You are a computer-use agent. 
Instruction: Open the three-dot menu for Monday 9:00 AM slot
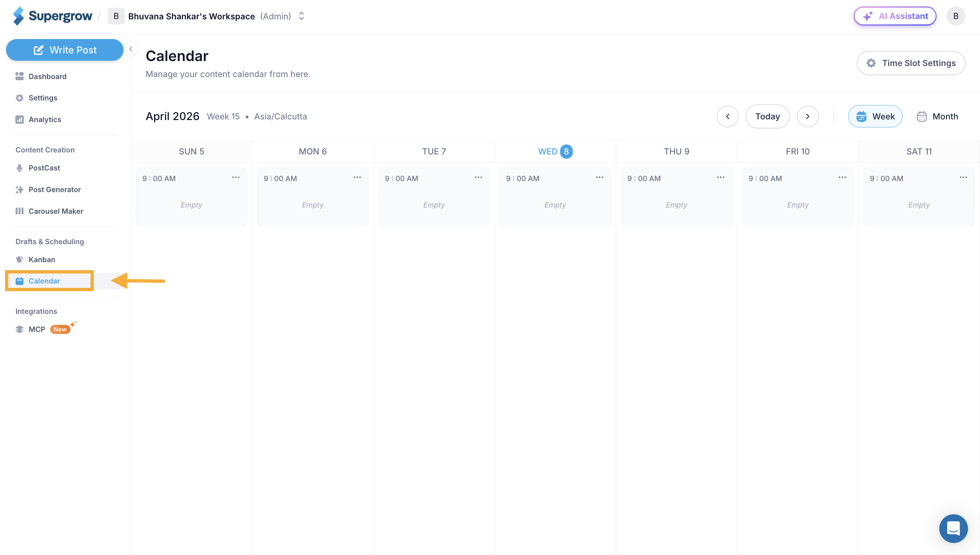click(357, 177)
